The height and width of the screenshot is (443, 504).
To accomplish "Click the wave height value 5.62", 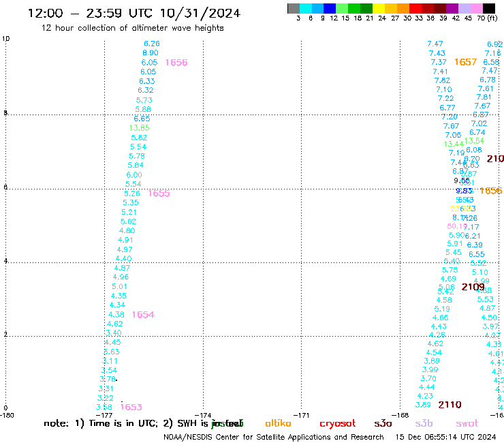I will [x=128, y=221].
